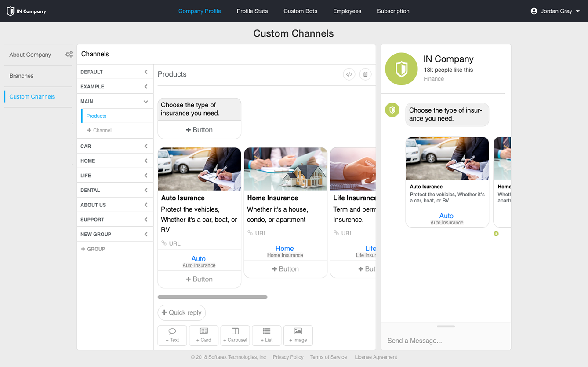Add a new Channel under MAIN
The height and width of the screenshot is (367, 588).
point(99,130)
